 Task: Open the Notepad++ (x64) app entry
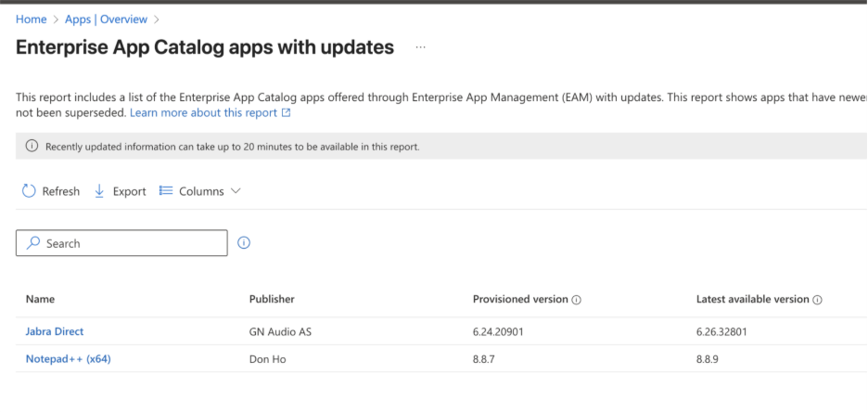tap(68, 359)
